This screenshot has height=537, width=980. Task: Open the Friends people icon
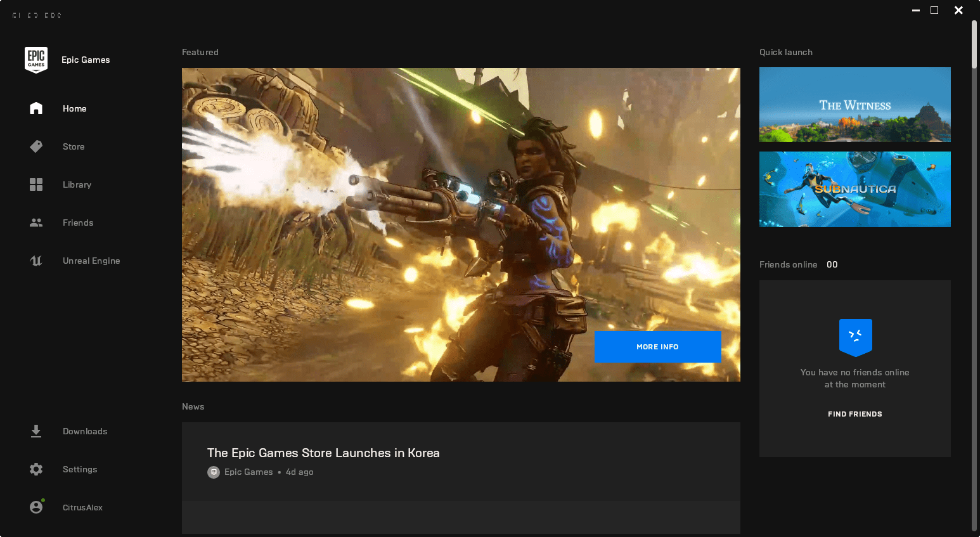pos(36,223)
